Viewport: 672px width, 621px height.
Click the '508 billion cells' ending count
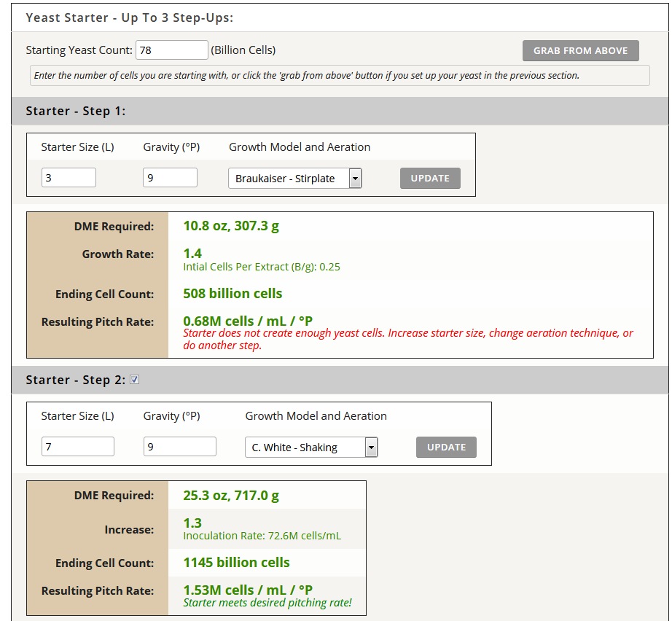coord(233,294)
